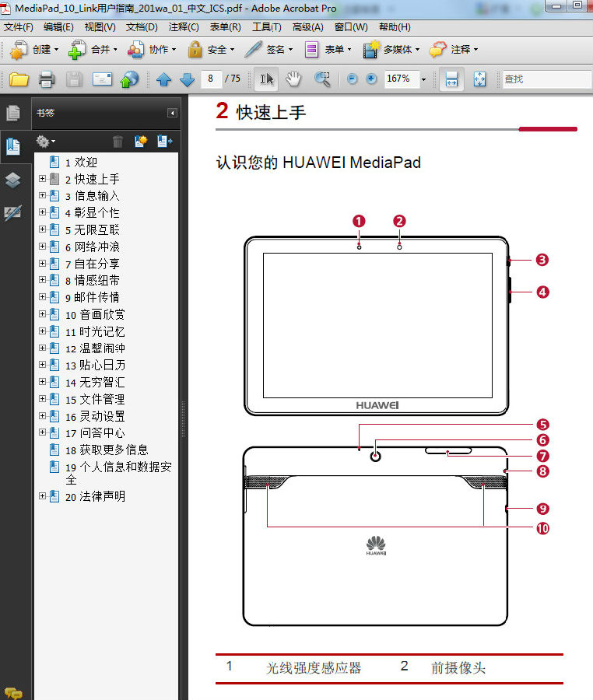Image resolution: width=593 pixels, height=700 pixels.
Task: Select the Marquee Zoom tool
Action: 322,79
